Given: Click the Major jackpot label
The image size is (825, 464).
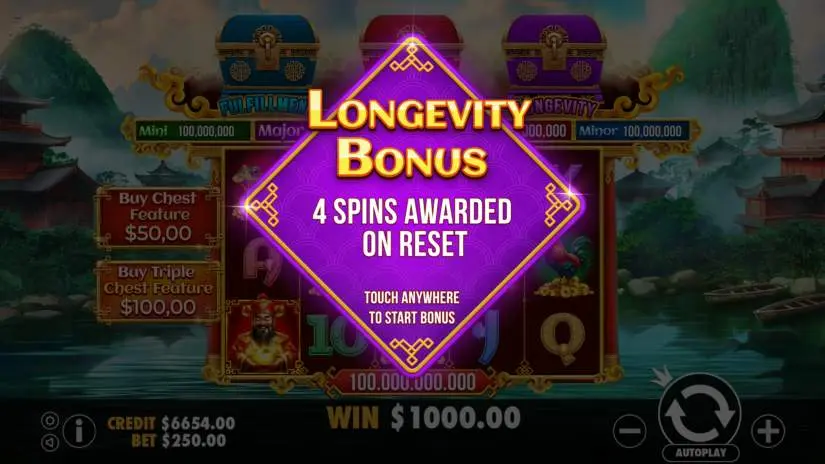Looking at the screenshot, I should click(280, 131).
